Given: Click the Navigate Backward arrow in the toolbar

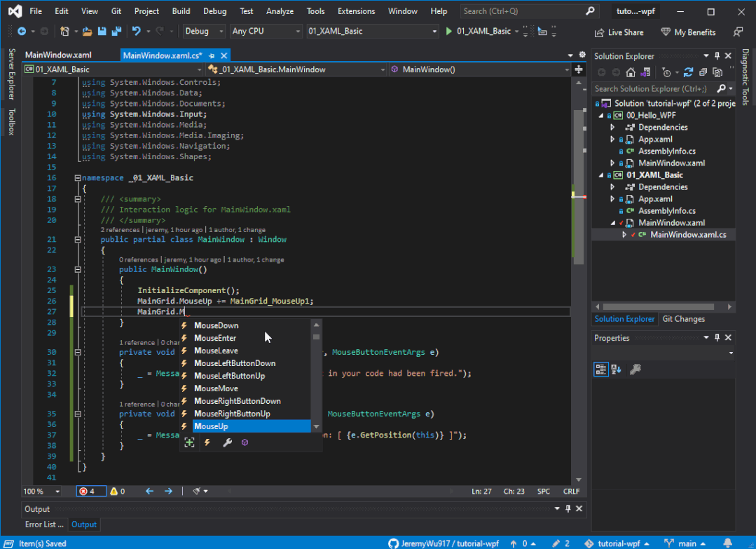Looking at the screenshot, I should 22,32.
